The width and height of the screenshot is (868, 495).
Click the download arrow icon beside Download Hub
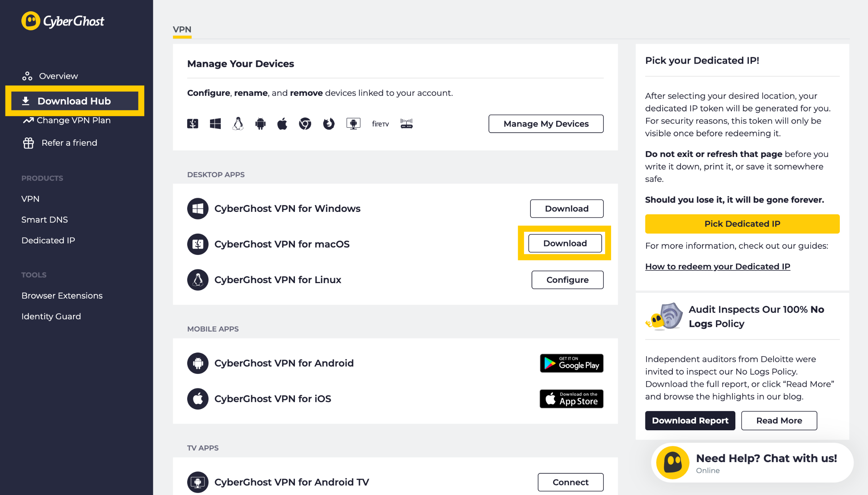[26, 101]
